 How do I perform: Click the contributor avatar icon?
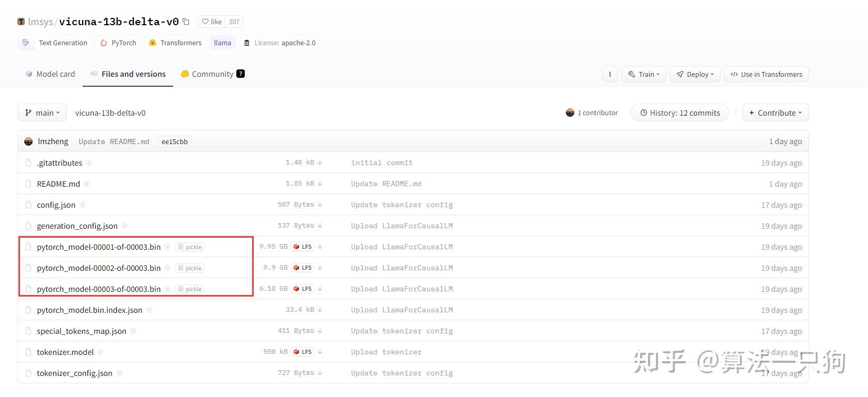[570, 113]
